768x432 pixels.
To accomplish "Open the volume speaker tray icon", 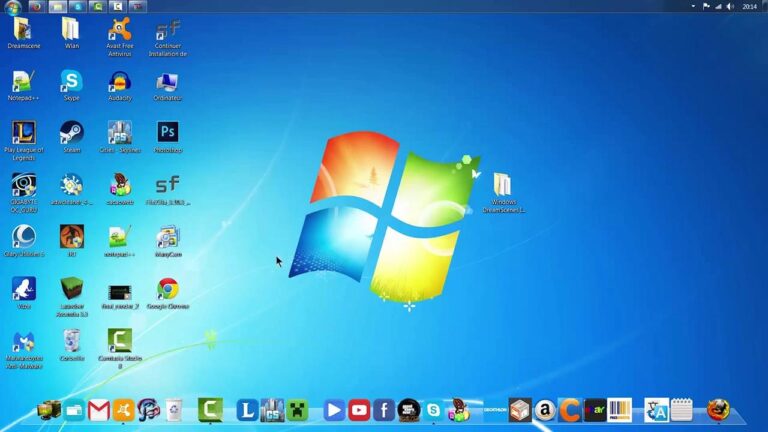I will point(730,6).
